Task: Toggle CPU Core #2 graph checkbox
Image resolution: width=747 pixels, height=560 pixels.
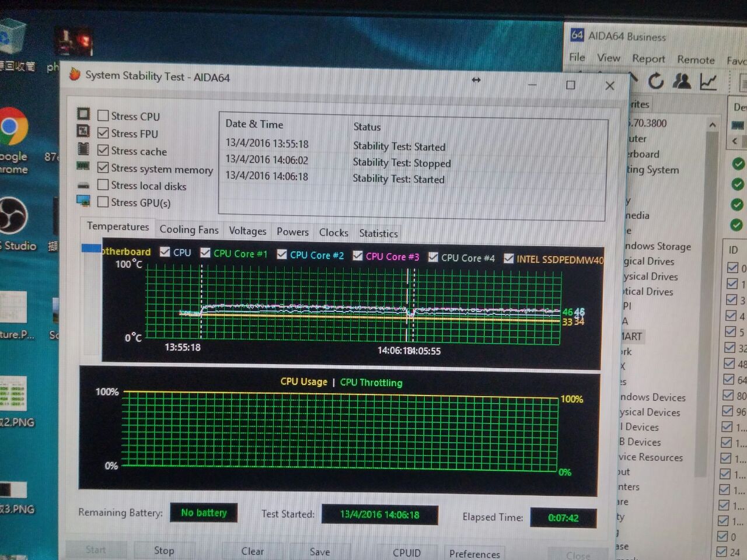Action: click(282, 254)
